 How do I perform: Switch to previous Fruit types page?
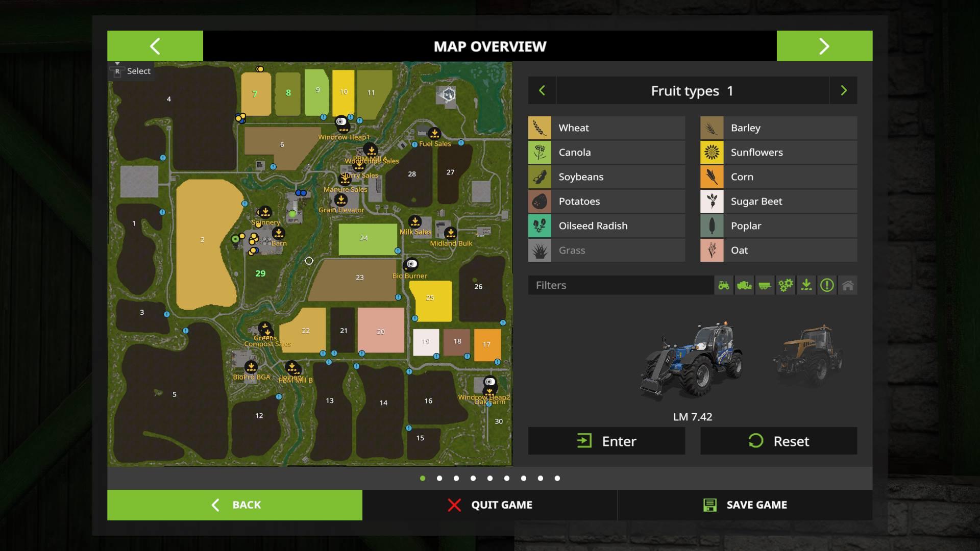pyautogui.click(x=542, y=91)
